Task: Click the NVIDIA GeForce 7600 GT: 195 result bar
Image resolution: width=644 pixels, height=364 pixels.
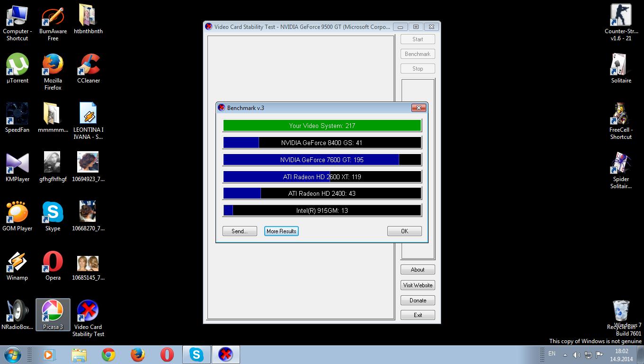Action: pyautogui.click(x=322, y=160)
